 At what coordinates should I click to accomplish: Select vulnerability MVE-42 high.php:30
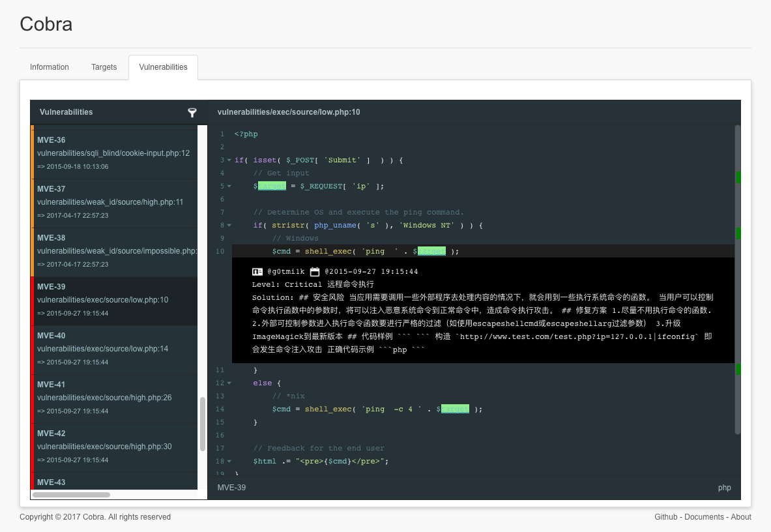point(114,447)
